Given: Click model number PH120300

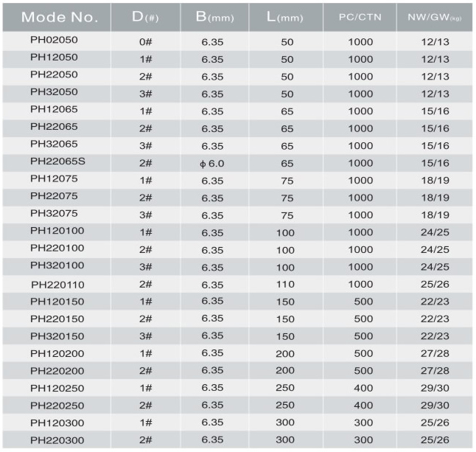Looking at the screenshot, I should [x=57, y=423].
